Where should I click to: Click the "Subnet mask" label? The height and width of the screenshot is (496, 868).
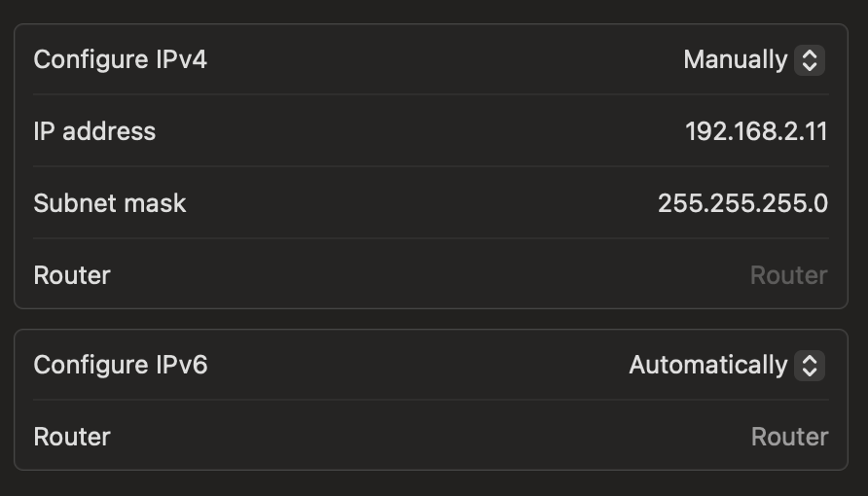coord(110,203)
